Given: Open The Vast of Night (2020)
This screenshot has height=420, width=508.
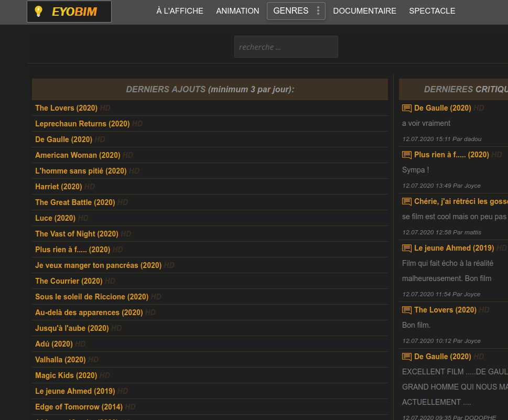Looking at the screenshot, I should click(77, 234).
